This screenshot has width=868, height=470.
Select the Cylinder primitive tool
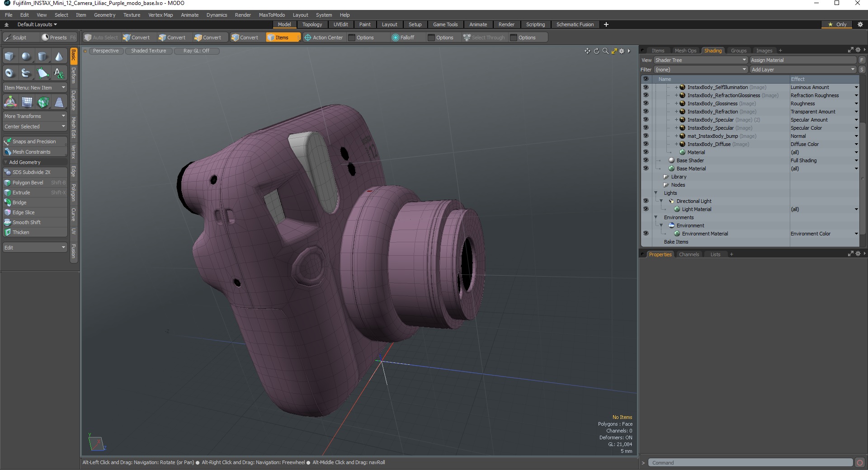(x=42, y=56)
